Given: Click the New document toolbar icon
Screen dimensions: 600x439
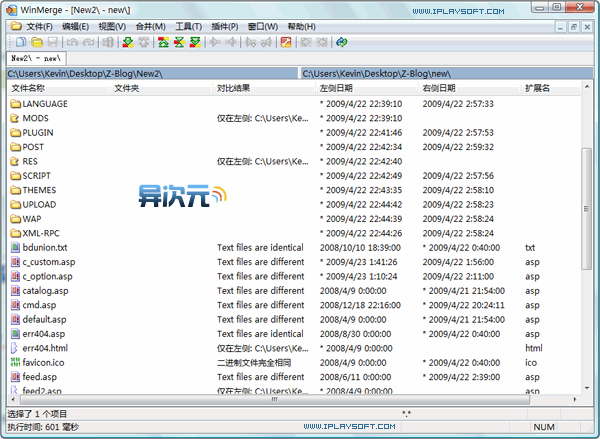Looking at the screenshot, I should pos(21,42).
